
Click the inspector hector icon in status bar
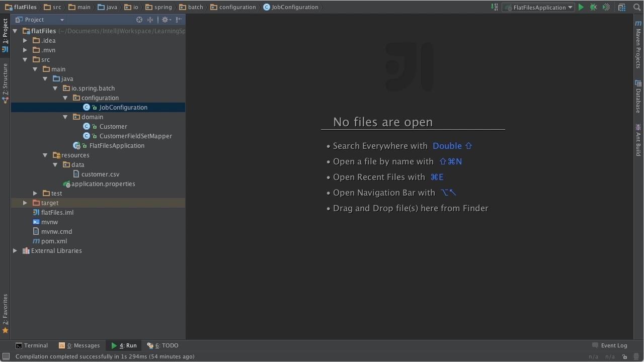pyautogui.click(x=637, y=356)
